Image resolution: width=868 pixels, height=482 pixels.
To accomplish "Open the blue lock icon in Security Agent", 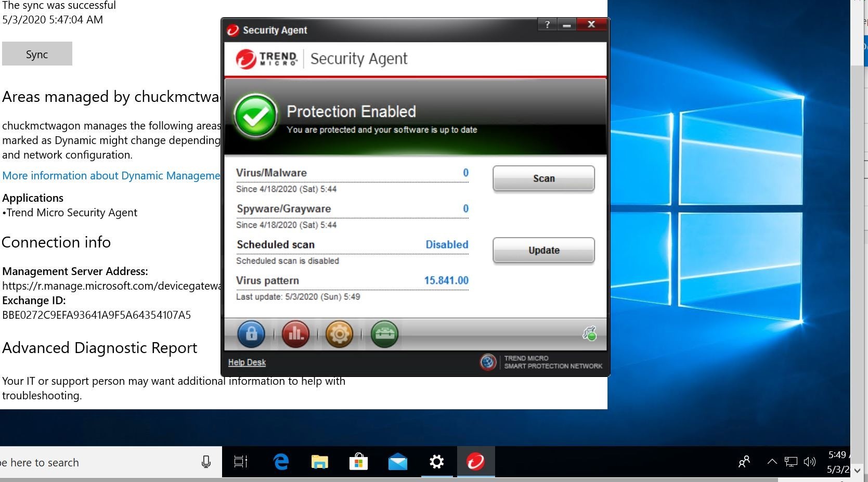I will point(251,333).
